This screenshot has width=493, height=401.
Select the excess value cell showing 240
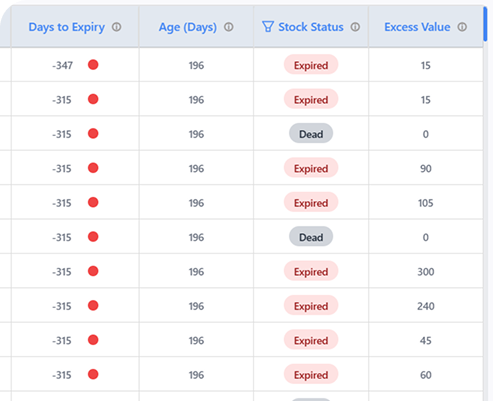(426, 306)
